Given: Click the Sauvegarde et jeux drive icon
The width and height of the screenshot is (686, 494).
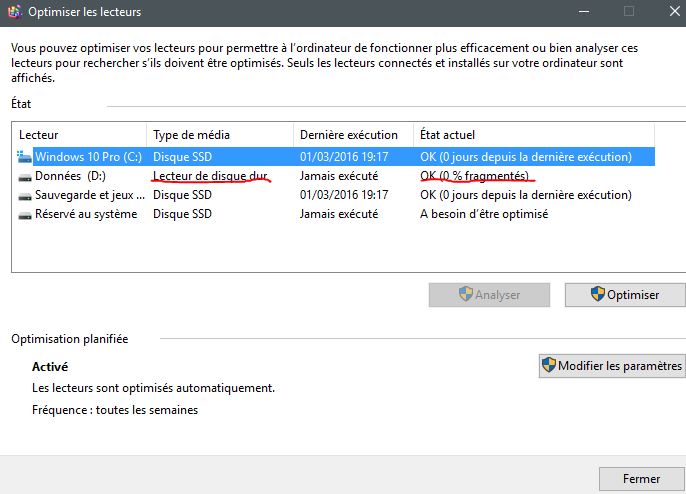Looking at the screenshot, I should (x=25, y=195).
